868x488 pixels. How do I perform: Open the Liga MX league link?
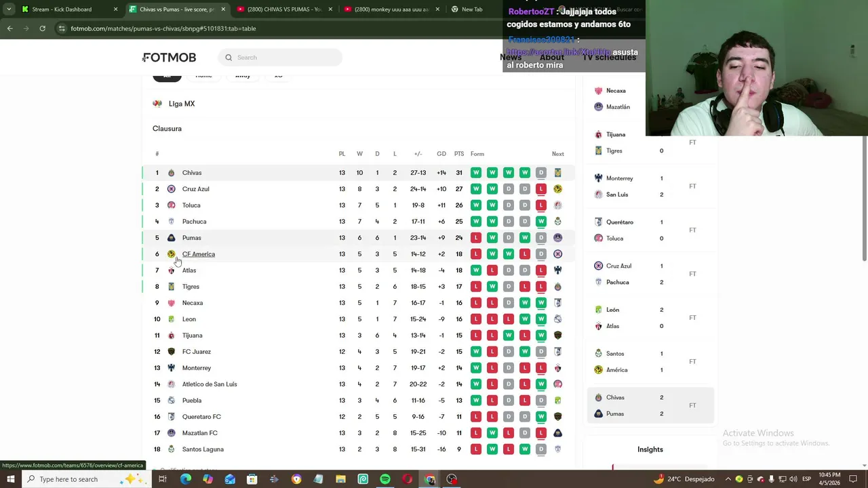click(x=182, y=104)
